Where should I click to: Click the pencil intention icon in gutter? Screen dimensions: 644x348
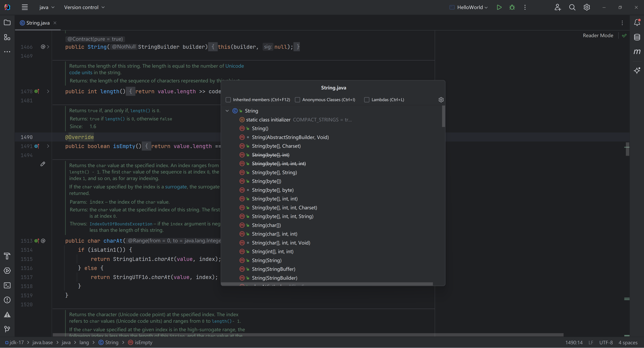pyautogui.click(x=43, y=164)
